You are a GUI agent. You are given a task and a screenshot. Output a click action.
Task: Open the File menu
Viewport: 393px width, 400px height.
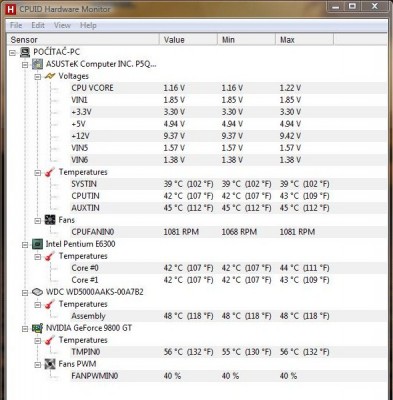pos(16,25)
